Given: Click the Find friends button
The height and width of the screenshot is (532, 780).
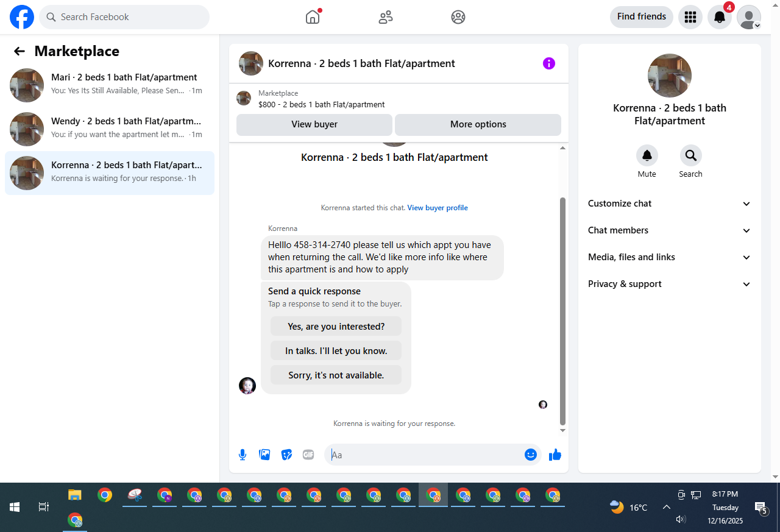Looking at the screenshot, I should 642,17.
